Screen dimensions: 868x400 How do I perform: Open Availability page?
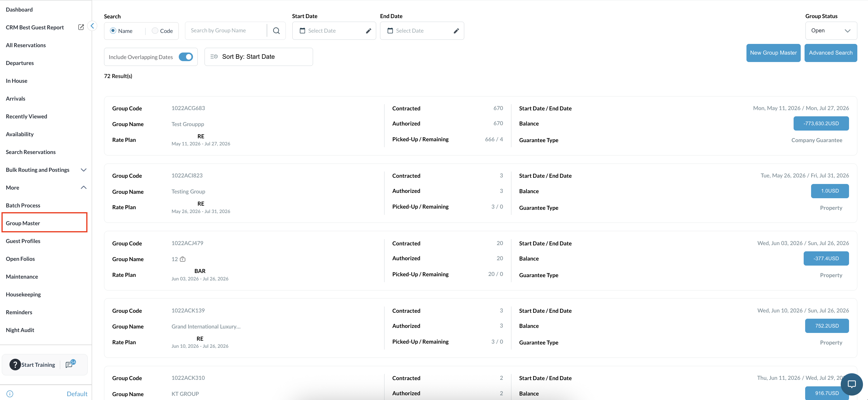click(20, 134)
